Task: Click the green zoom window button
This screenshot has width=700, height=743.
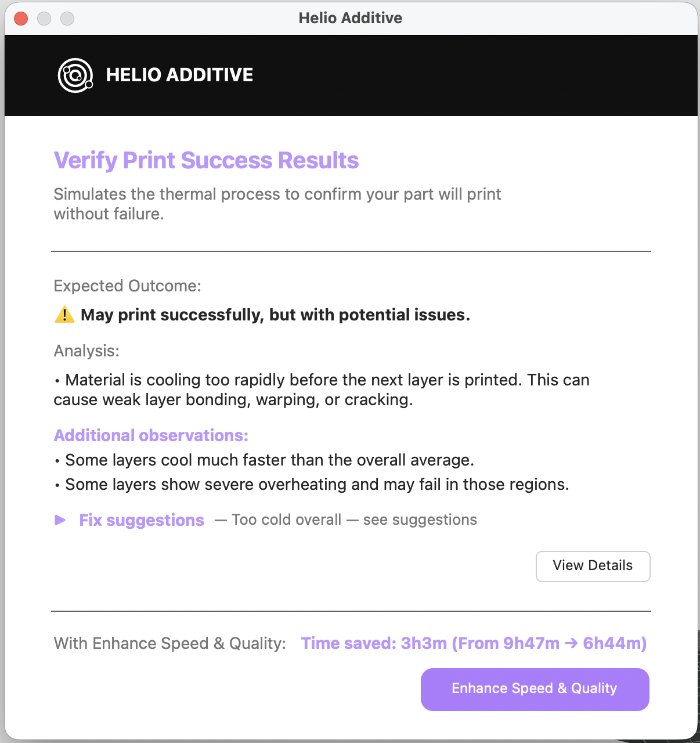Action: tap(67, 18)
